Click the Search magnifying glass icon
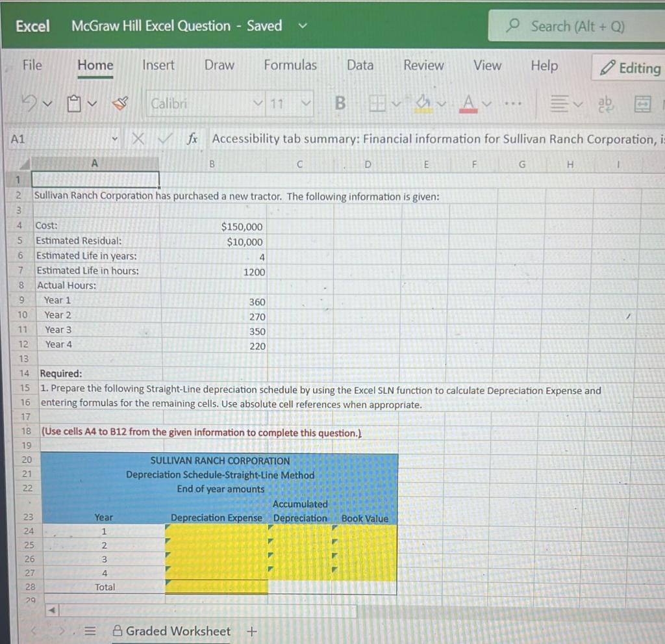Image resolution: width=665 pixels, height=644 pixels. pyautogui.click(x=513, y=25)
